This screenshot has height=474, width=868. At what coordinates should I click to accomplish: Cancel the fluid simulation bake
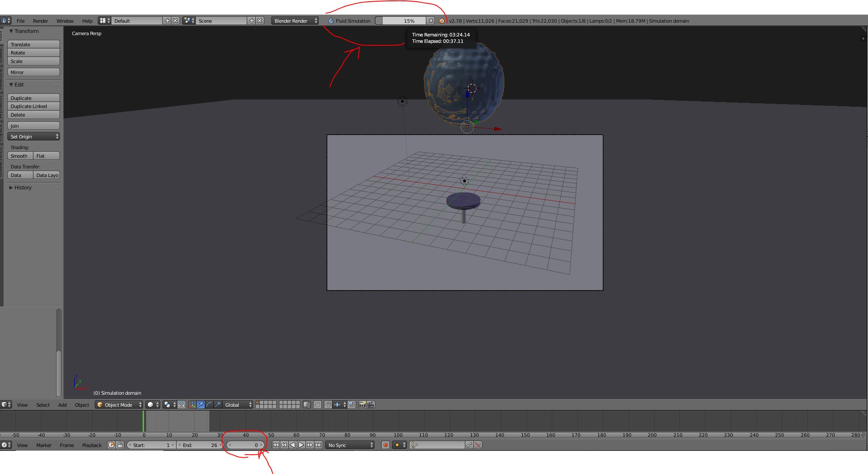click(431, 21)
